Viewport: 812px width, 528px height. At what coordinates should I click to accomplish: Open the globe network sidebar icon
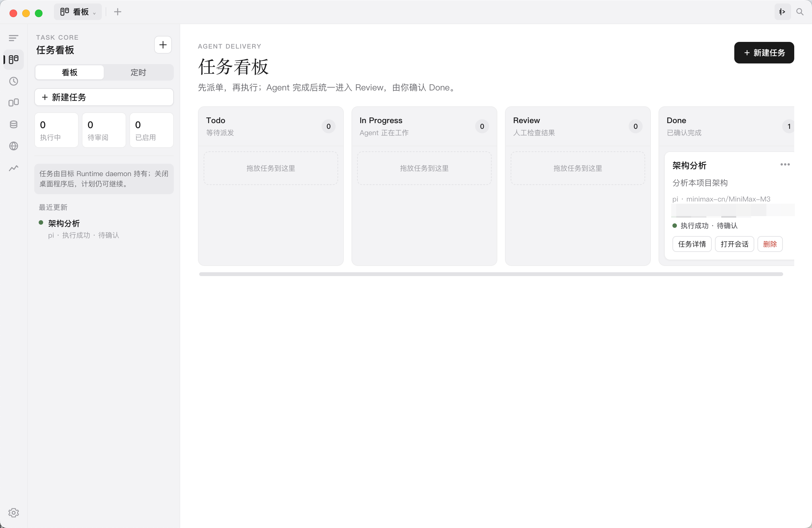pyautogui.click(x=13, y=146)
